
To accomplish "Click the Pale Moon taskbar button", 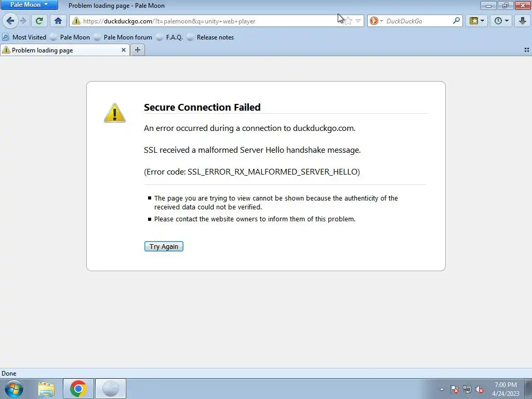I will [x=111, y=389].
